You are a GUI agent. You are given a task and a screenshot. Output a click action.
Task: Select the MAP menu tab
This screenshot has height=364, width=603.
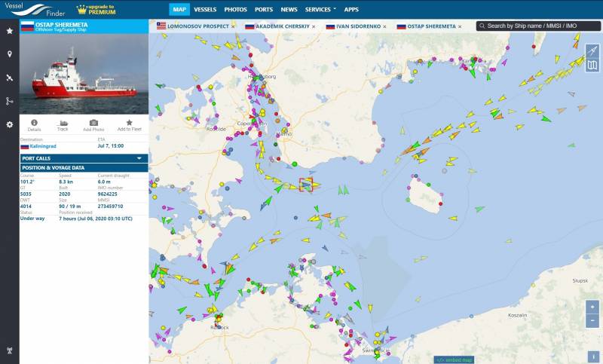pos(179,10)
